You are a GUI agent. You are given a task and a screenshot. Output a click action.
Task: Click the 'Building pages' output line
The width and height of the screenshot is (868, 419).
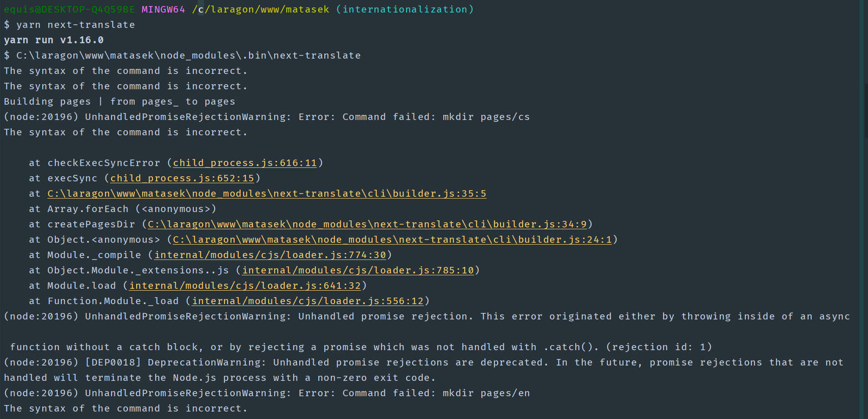119,101
